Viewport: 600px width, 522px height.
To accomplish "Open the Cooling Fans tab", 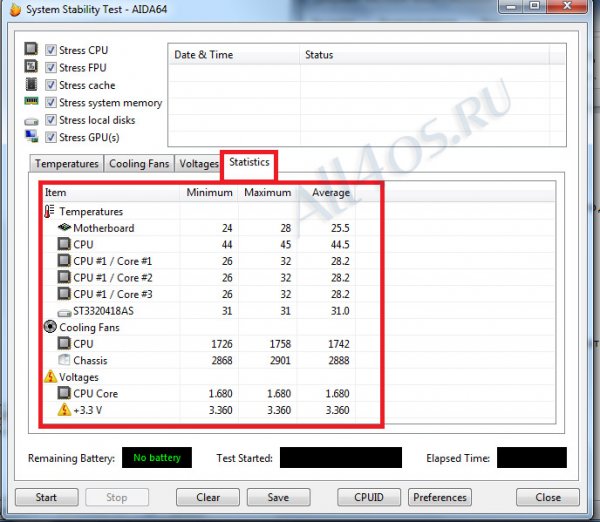I will (x=139, y=164).
